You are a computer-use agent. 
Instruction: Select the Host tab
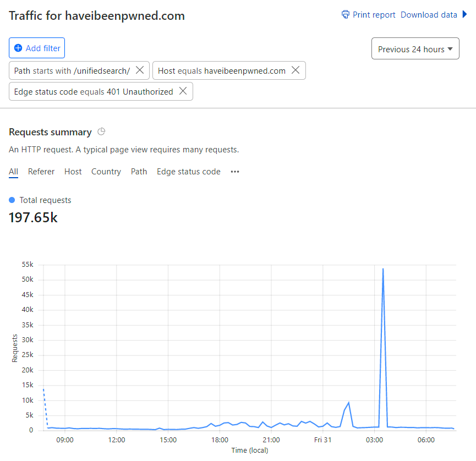tap(73, 172)
